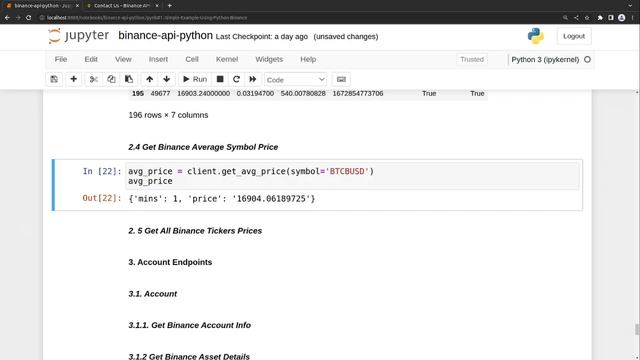Click the tab search chevron in title bar

click(x=631, y=6)
